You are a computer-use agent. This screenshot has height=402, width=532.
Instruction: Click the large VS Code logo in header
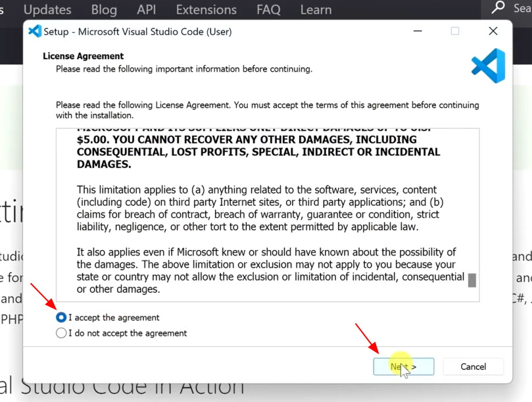(x=488, y=66)
